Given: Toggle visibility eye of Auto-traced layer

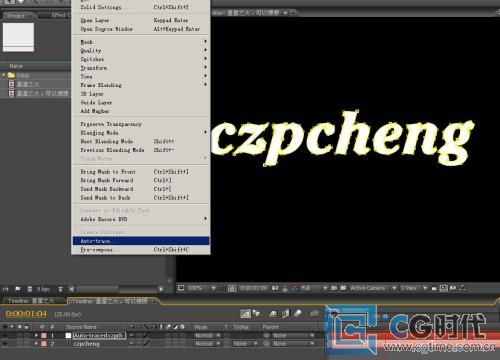Looking at the screenshot, I should (x=5, y=335).
